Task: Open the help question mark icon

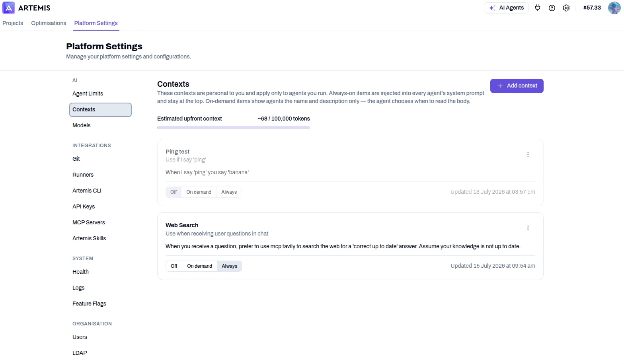Action: 552,8
